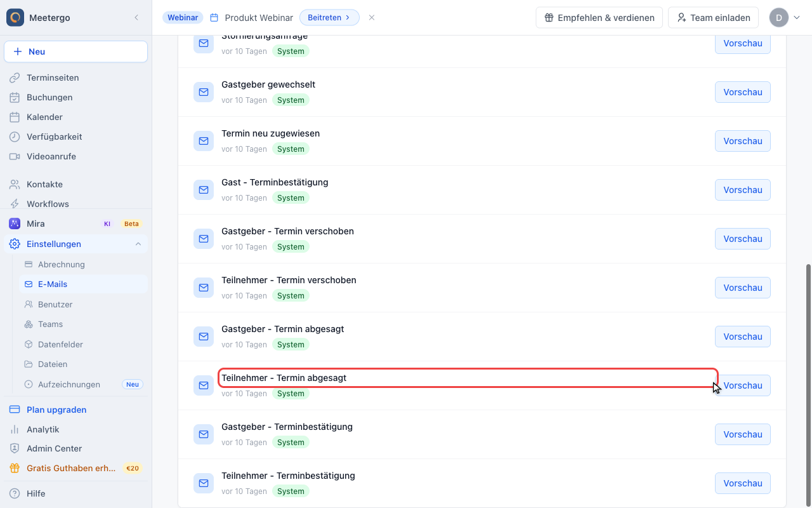Preview the Gastgeber gewechselt email
The image size is (812, 508).
pyautogui.click(x=743, y=92)
